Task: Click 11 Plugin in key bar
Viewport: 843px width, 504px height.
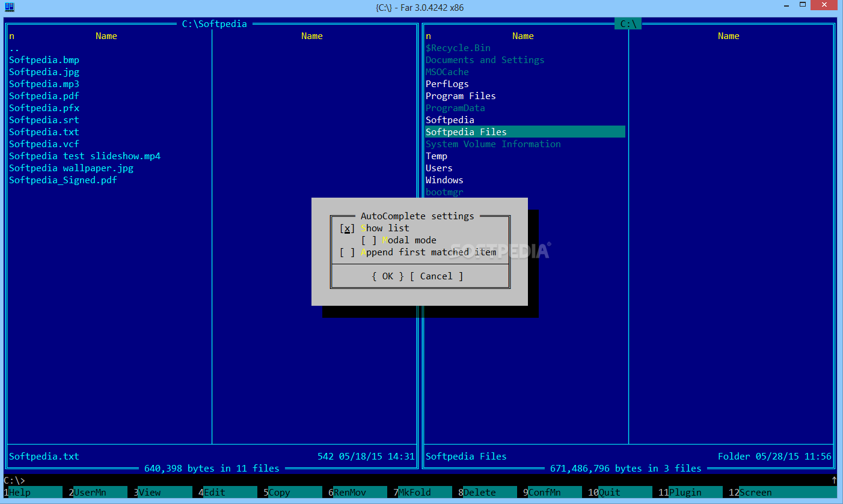Action: coord(690,493)
